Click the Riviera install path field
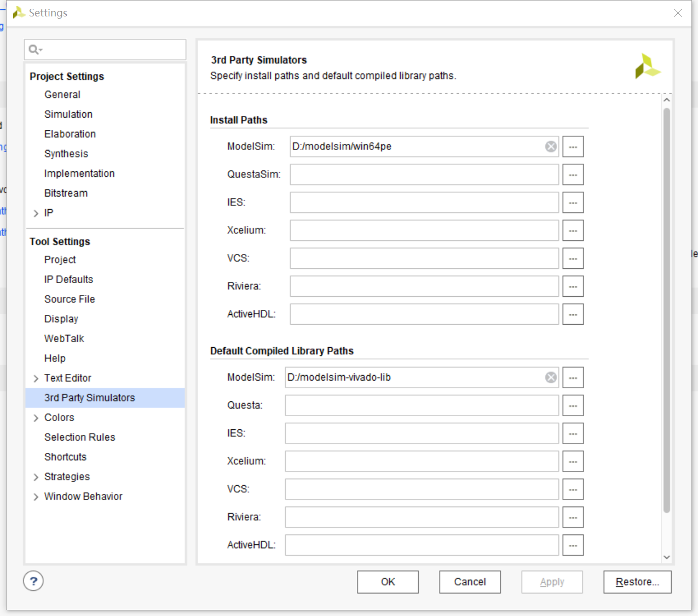Image resolution: width=698 pixels, height=616 pixels. (x=424, y=286)
